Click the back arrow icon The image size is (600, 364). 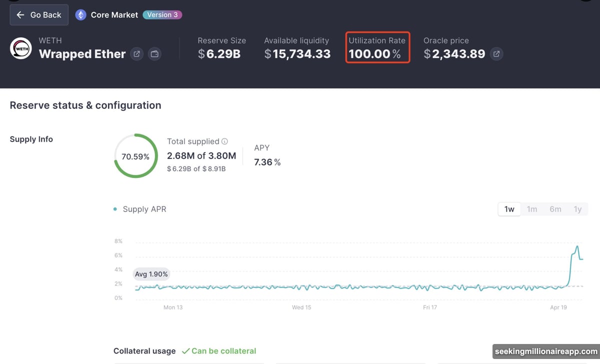[x=20, y=14]
